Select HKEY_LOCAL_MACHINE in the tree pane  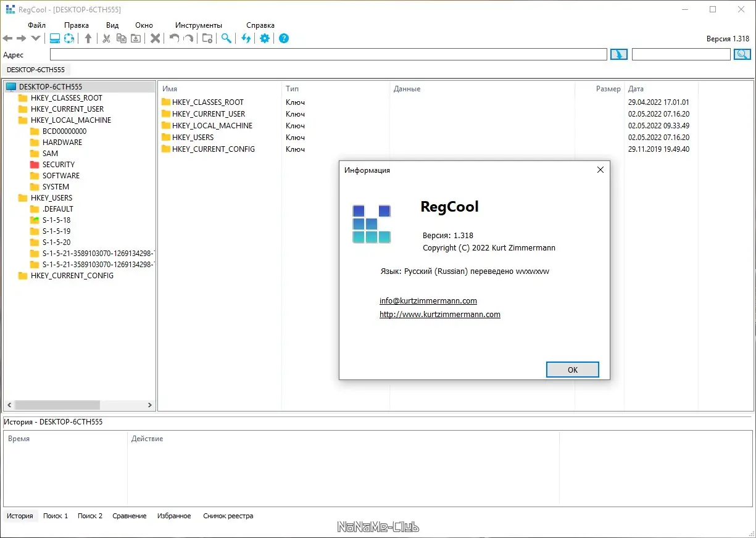click(71, 120)
